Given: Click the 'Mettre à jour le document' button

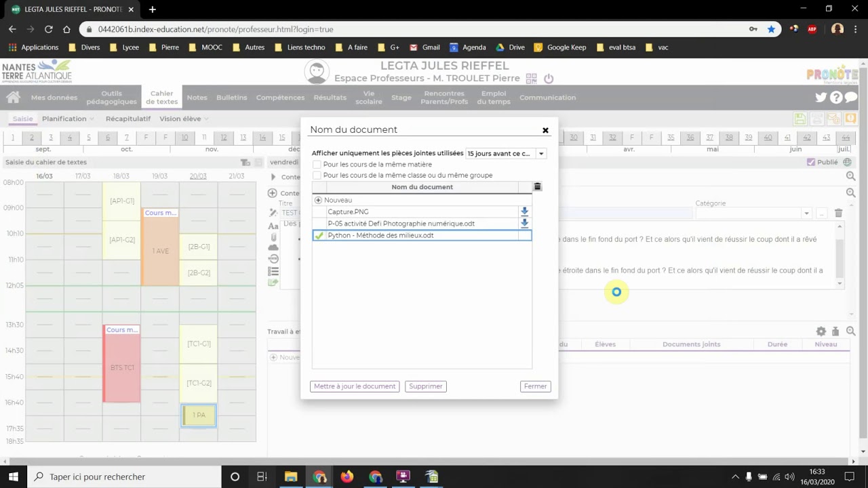Looking at the screenshot, I should (355, 386).
